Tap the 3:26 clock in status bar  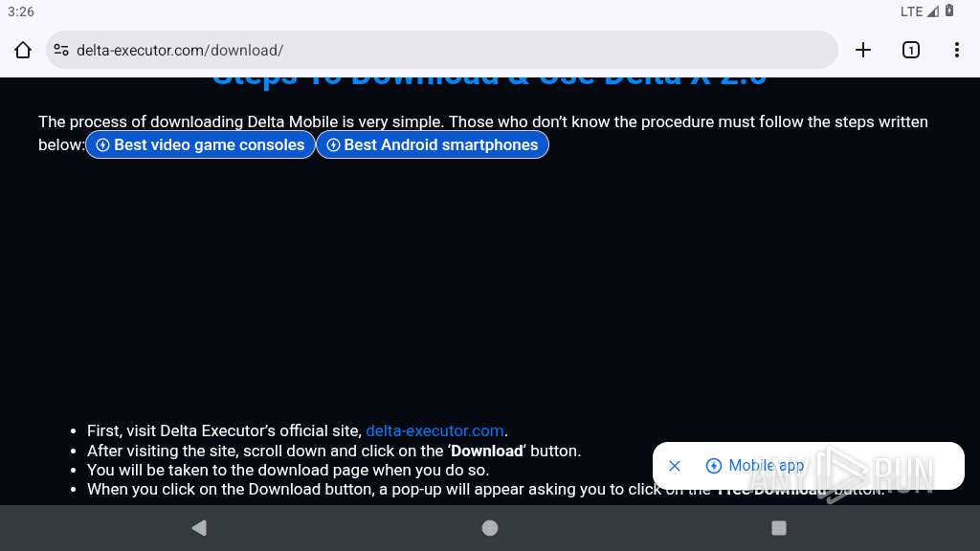[x=21, y=11]
